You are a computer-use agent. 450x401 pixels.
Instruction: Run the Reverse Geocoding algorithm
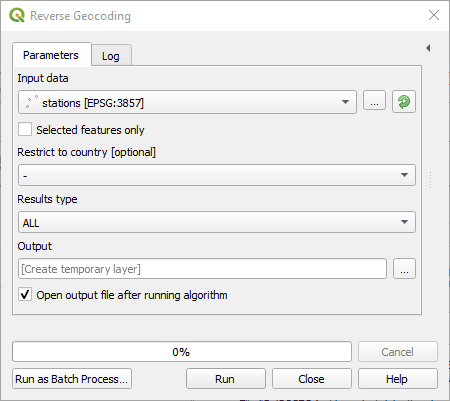(x=226, y=379)
